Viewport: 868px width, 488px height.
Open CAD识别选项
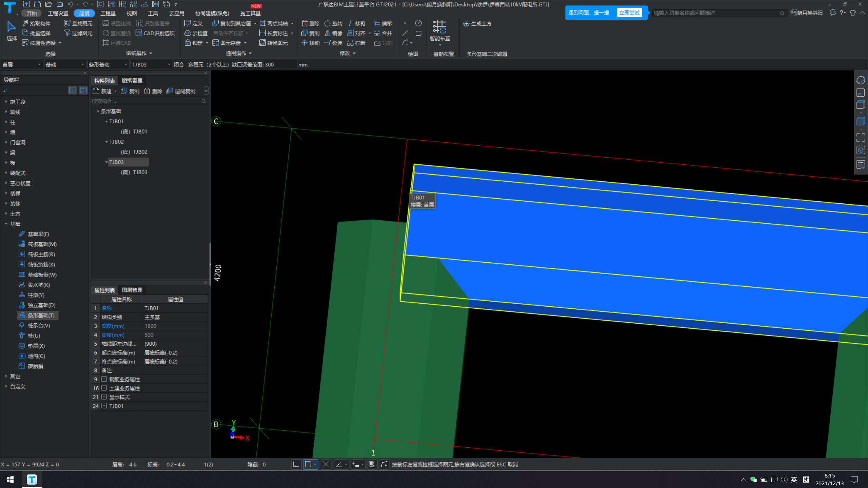155,33
